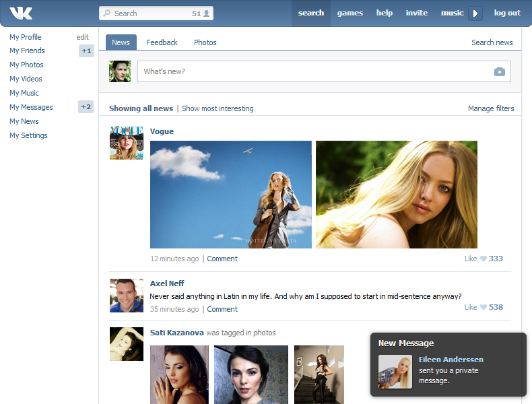Click the +1 badge next to My Friends
Screen dimensions: 532x404
(86, 51)
